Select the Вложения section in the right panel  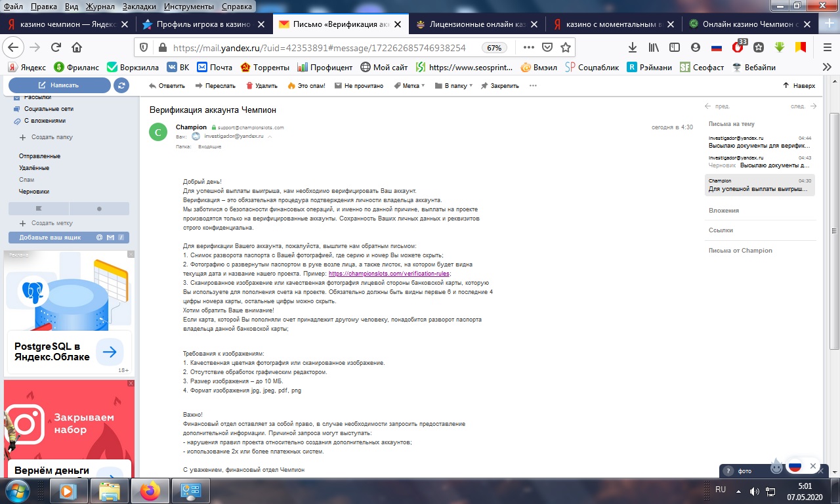724,211
